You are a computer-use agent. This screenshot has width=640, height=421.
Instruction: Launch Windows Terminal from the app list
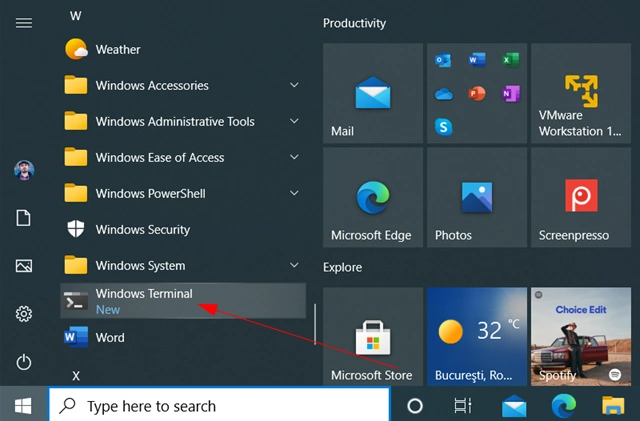point(183,301)
